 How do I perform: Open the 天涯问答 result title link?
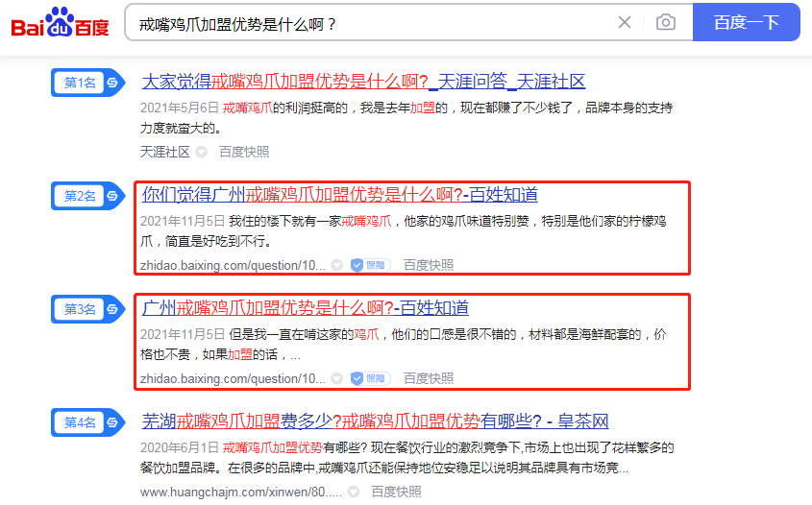point(363,82)
